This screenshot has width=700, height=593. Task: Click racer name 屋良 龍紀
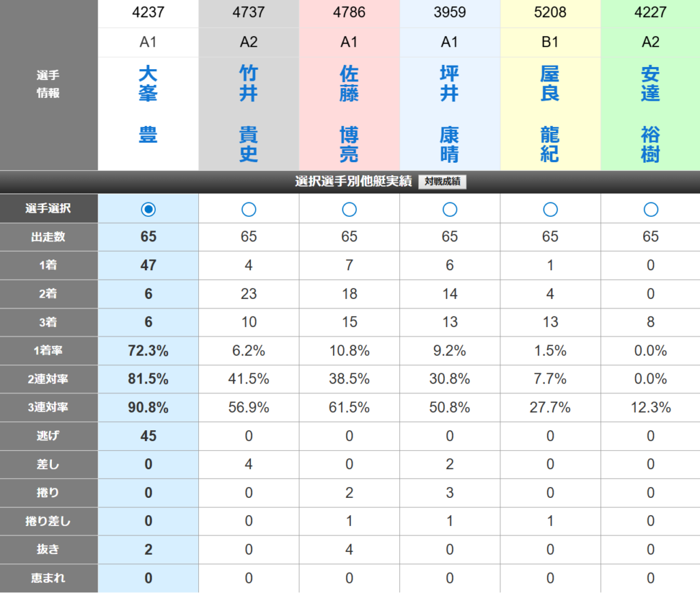coord(550,113)
